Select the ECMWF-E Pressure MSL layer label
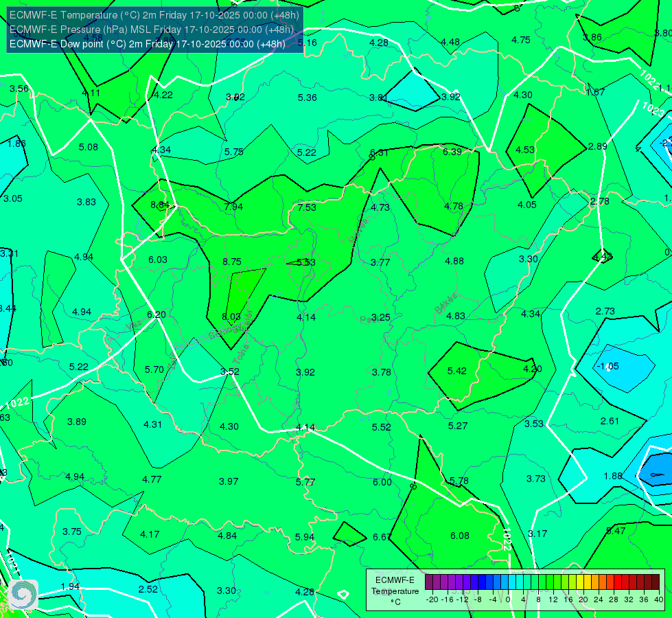The image size is (672, 618). pos(152,30)
